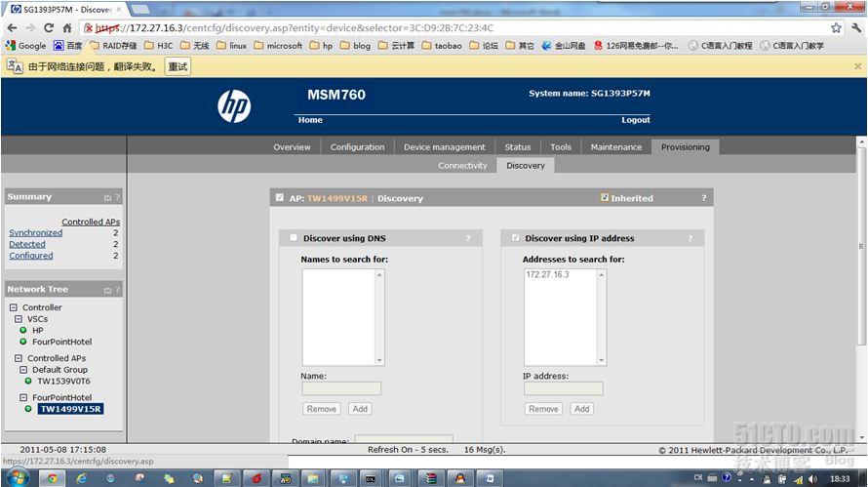Viewport: 868px width, 487px height.
Task: Collapse the VSCs tree node
Action: [19, 318]
